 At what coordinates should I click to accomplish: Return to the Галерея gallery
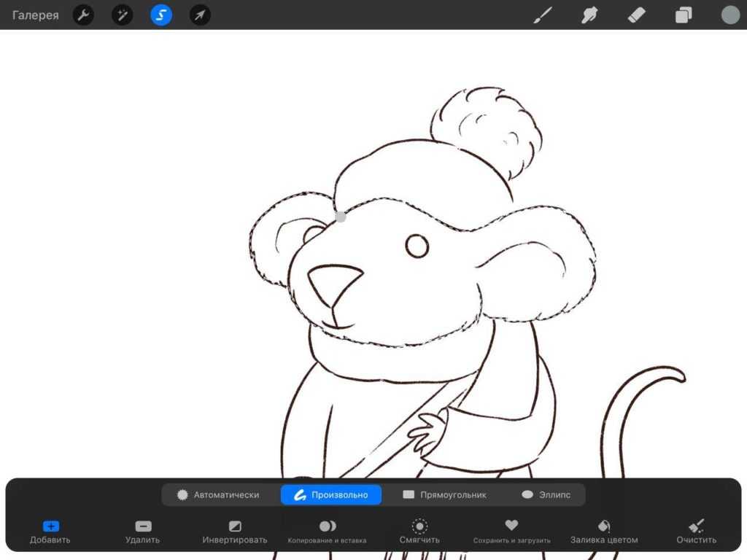tap(36, 15)
